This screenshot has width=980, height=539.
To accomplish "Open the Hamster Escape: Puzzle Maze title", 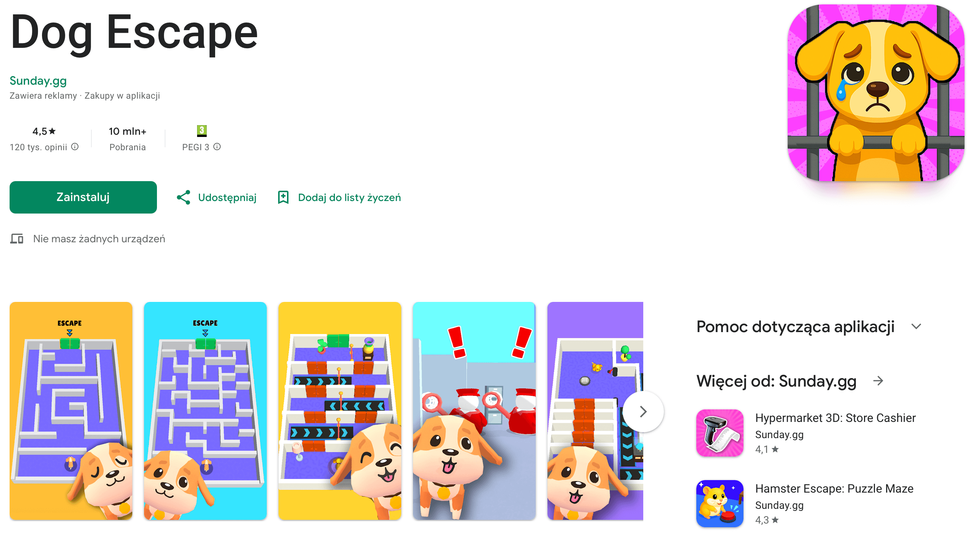I will click(x=834, y=489).
